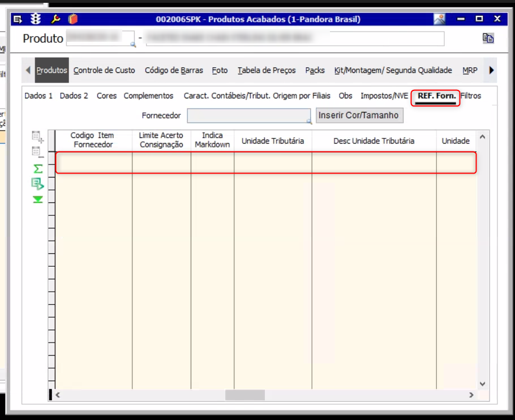Open the Foto tab
The height and width of the screenshot is (420, 515).
220,70
